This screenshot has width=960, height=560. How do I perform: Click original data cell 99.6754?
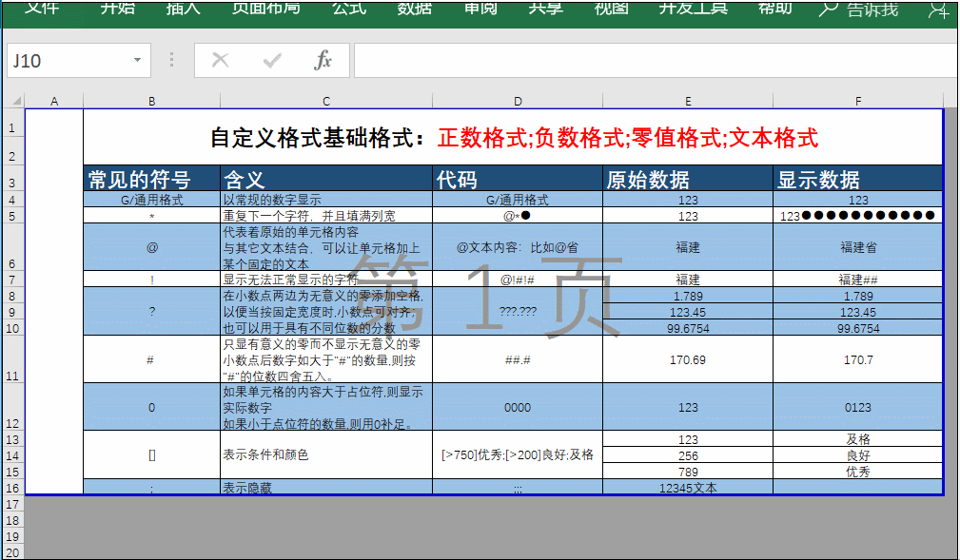pos(688,328)
